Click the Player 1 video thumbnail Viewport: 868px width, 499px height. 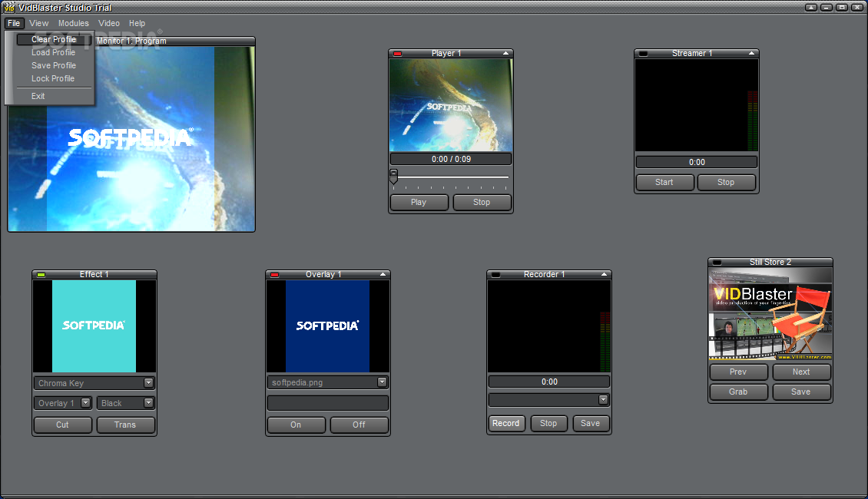tap(451, 105)
